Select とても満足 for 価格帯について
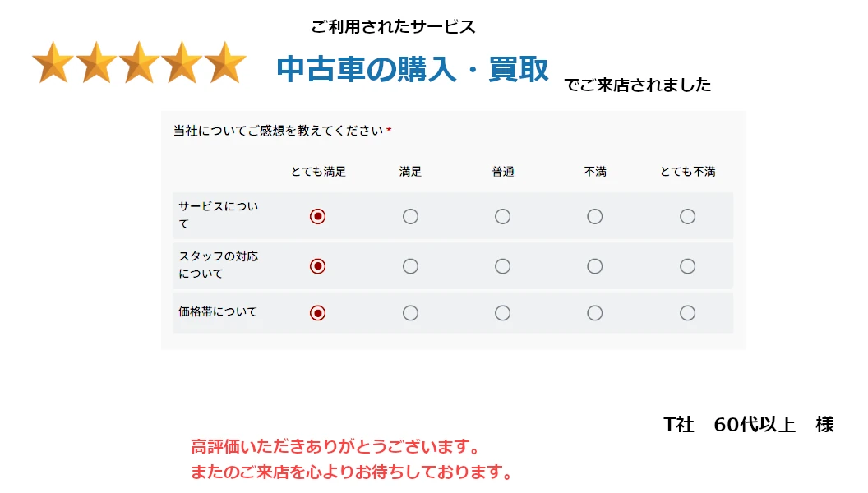The width and height of the screenshot is (868, 493). point(318,313)
